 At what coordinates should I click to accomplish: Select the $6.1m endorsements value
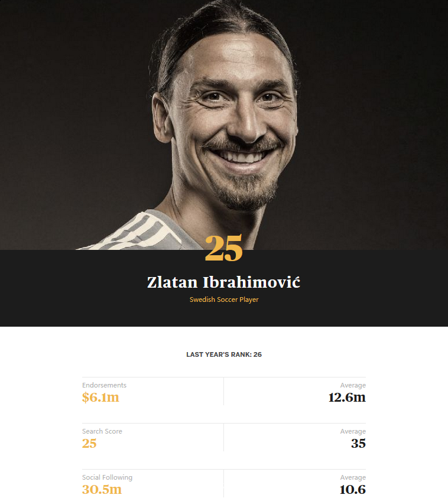(100, 398)
